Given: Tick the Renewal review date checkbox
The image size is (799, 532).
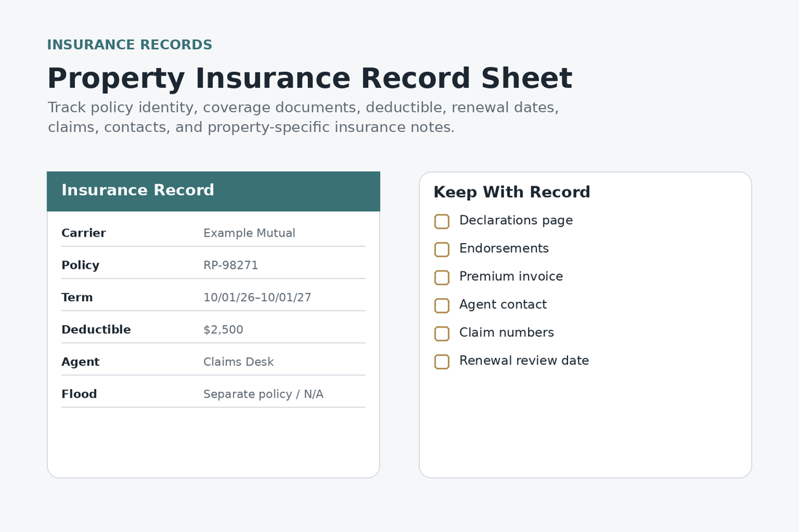Looking at the screenshot, I should [x=442, y=361].
